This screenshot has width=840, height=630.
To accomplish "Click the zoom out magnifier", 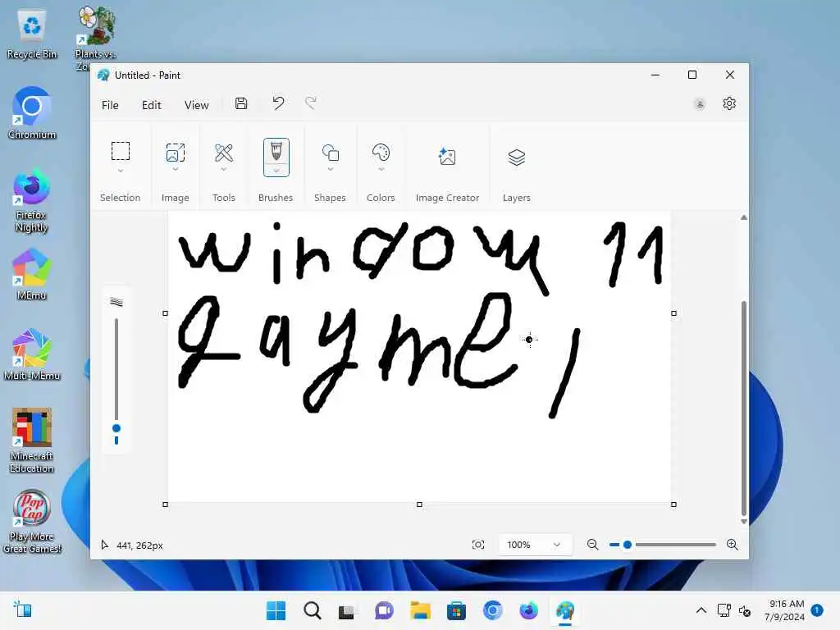I will coord(592,545).
